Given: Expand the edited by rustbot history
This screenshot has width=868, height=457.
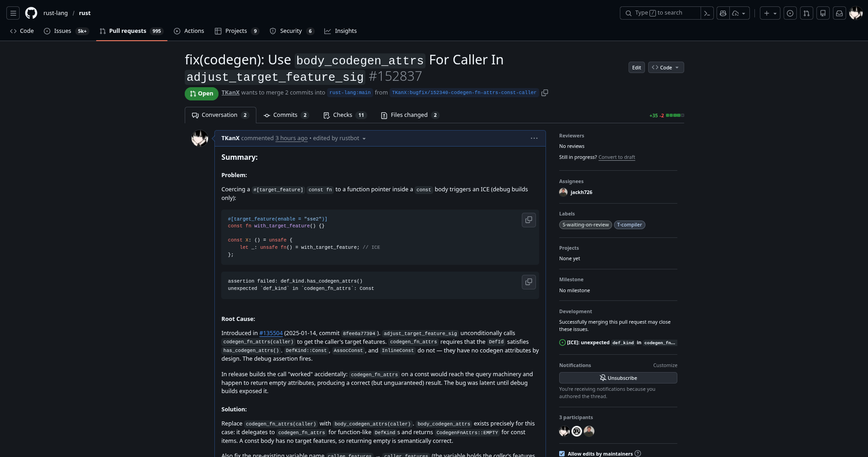Looking at the screenshot, I should pyautogui.click(x=340, y=138).
